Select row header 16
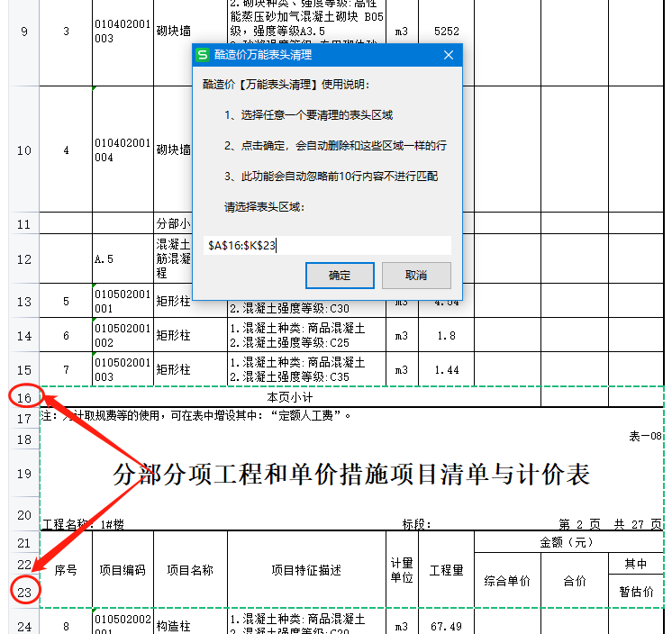This screenshot has width=672, height=634. coord(24,397)
